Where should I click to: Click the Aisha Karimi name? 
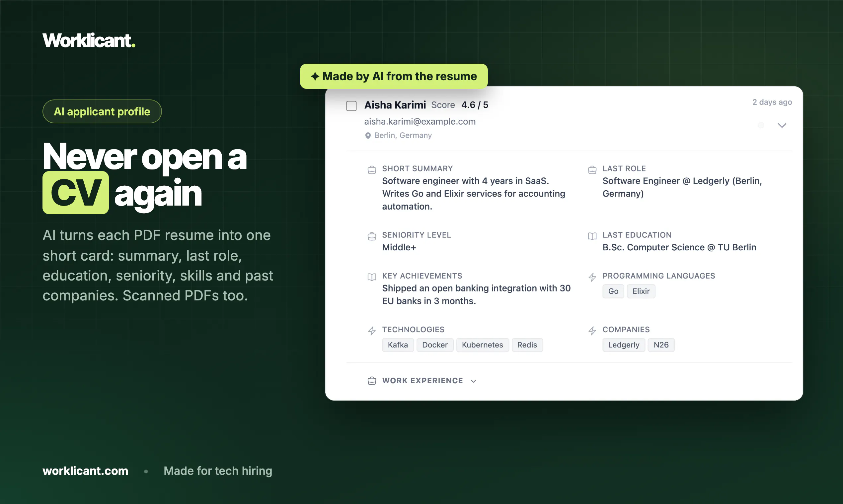point(395,105)
